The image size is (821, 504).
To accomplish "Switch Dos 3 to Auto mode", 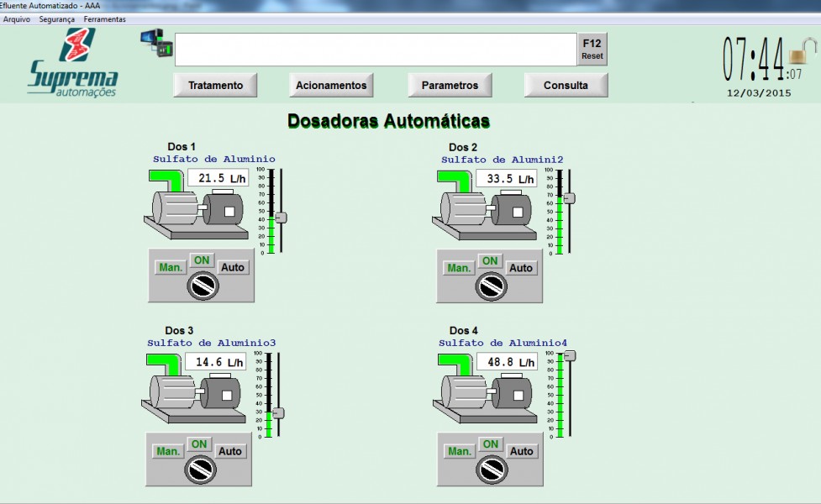I will (x=230, y=451).
